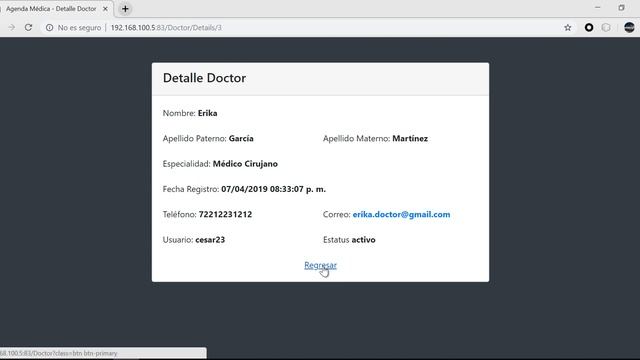Click the address bar URL
The width and height of the screenshot is (640, 360).
click(x=166, y=28)
